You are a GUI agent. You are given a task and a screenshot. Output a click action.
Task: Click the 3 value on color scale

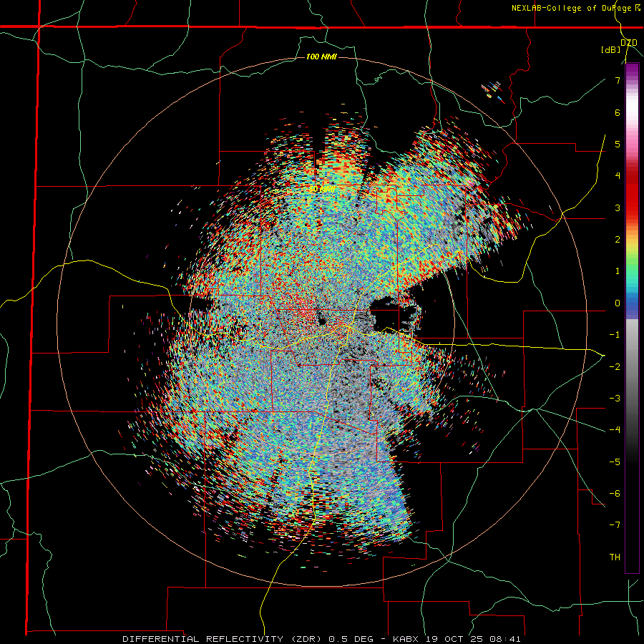pyautogui.click(x=618, y=208)
